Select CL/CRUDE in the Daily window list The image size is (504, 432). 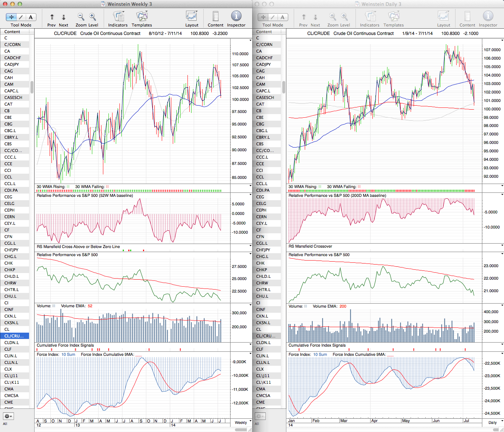265,336
